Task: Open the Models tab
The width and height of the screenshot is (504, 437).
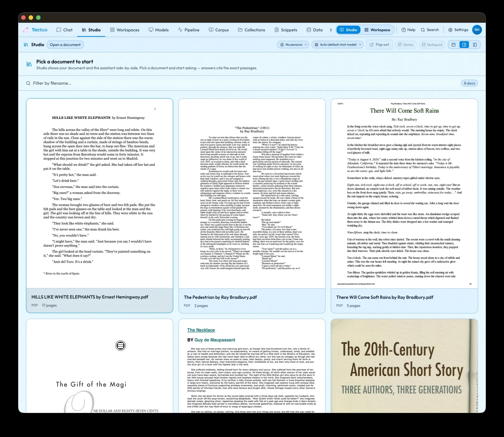Action: pos(158,30)
